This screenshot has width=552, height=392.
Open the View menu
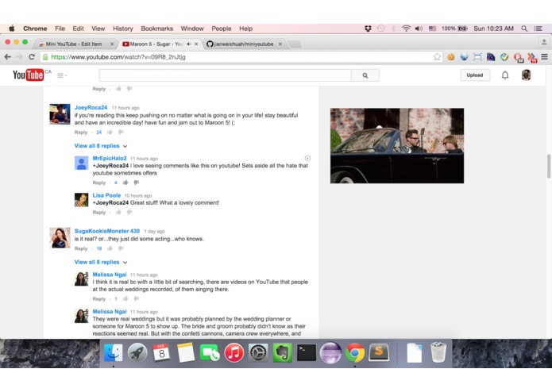coord(98,29)
